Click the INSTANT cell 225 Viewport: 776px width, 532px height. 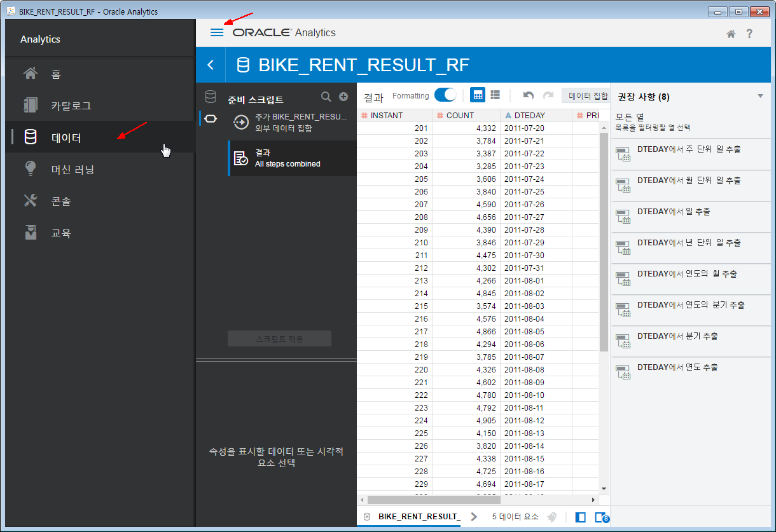394,433
